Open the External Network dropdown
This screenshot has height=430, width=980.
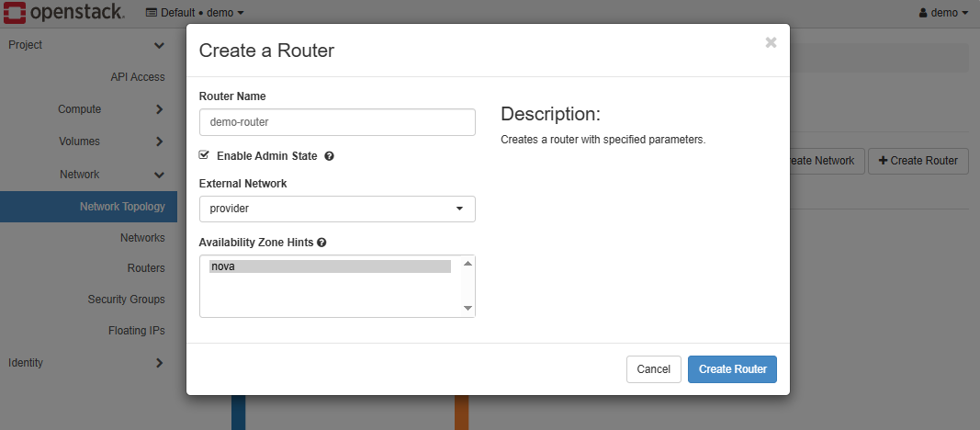tap(337, 209)
